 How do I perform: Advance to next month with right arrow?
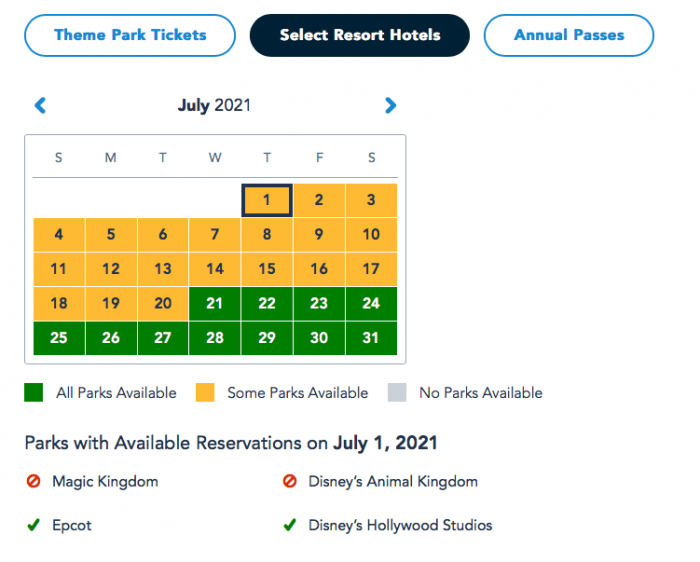tap(390, 105)
